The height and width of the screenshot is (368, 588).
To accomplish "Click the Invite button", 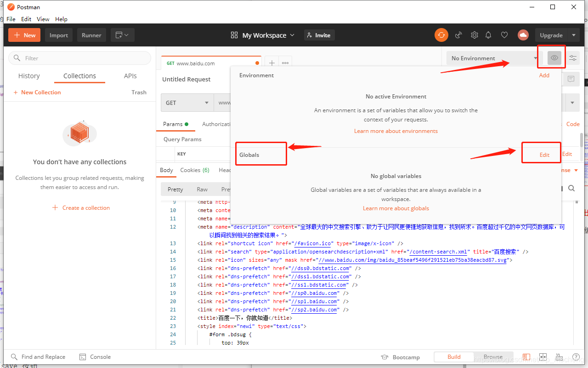I will point(319,35).
